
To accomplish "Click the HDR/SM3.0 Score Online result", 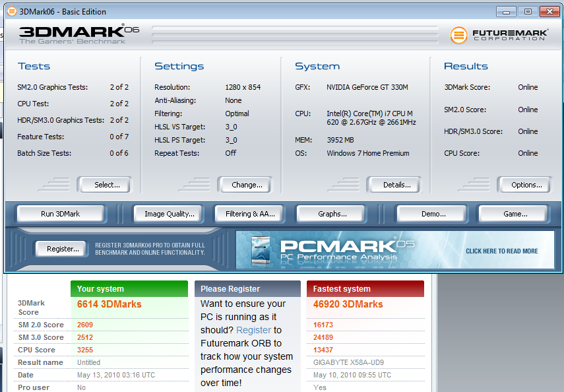I will (528, 131).
